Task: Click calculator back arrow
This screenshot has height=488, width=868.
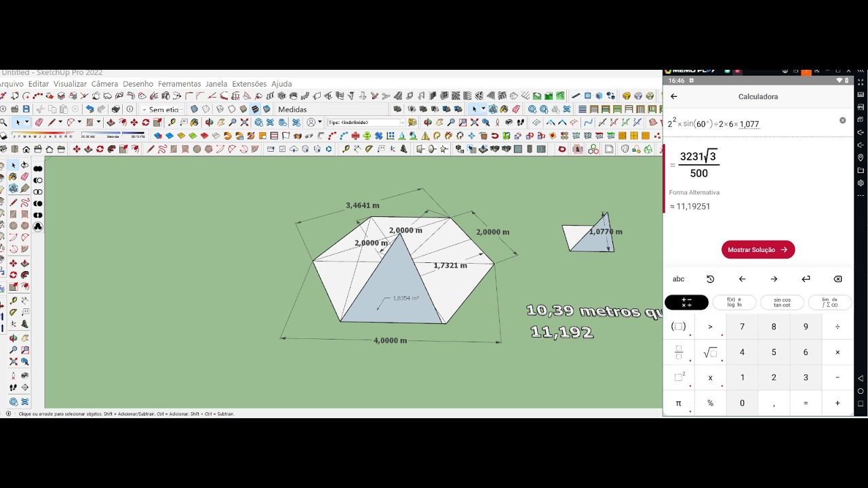Action: pyautogui.click(x=673, y=96)
